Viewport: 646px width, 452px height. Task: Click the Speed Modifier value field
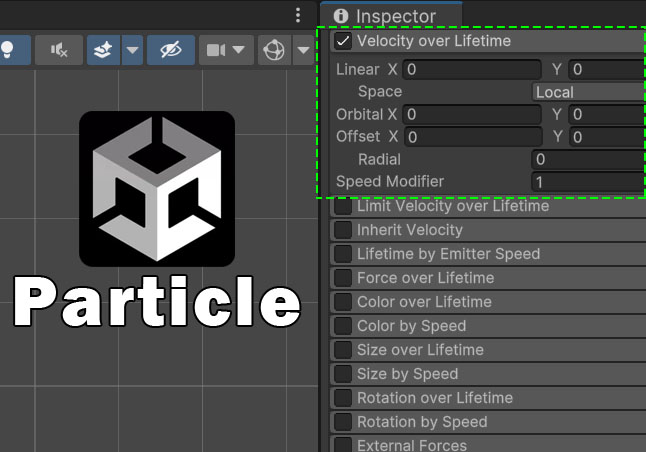588,182
